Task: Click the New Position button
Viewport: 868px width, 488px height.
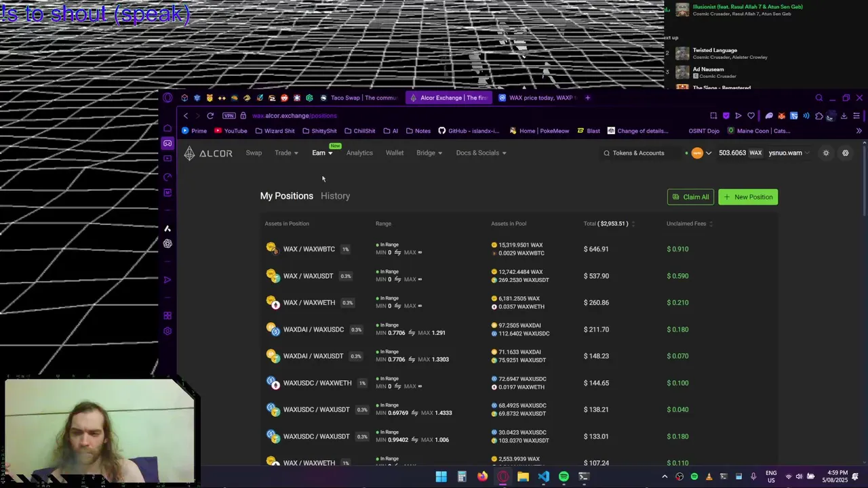Action: tap(748, 197)
